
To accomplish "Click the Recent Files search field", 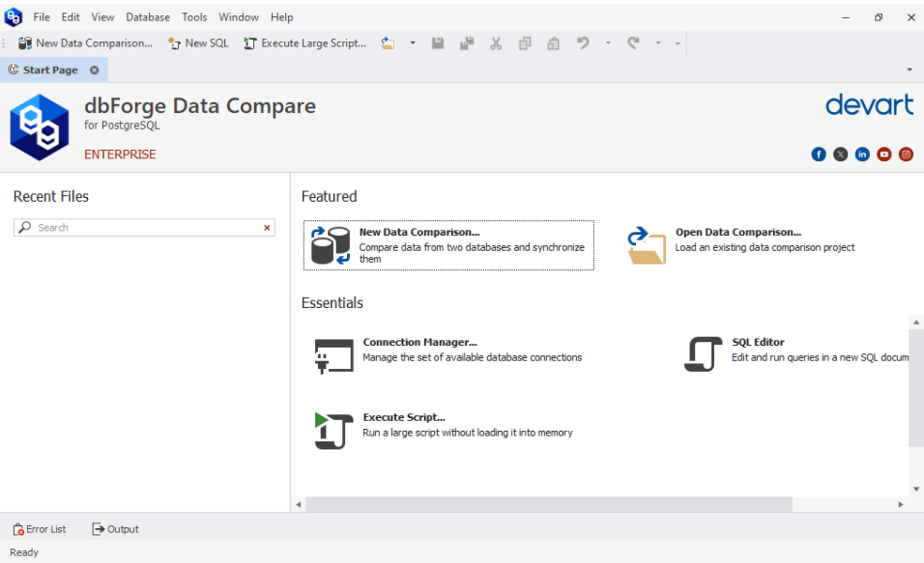I will click(x=144, y=227).
